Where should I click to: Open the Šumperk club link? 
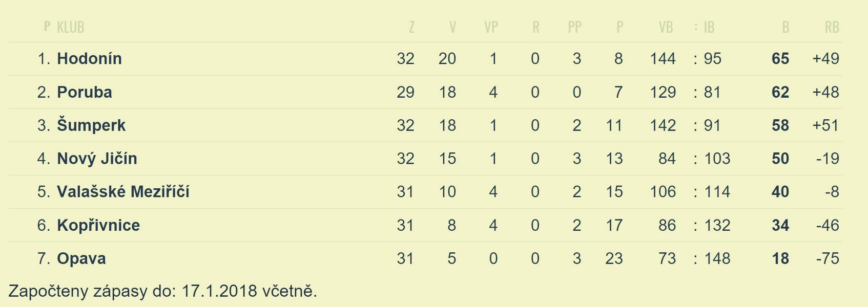pos(91,125)
